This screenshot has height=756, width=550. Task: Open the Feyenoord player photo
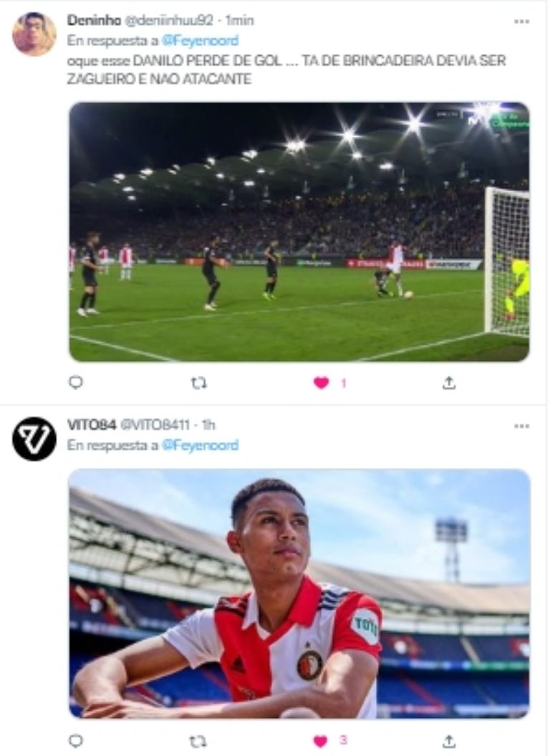pos(299,593)
